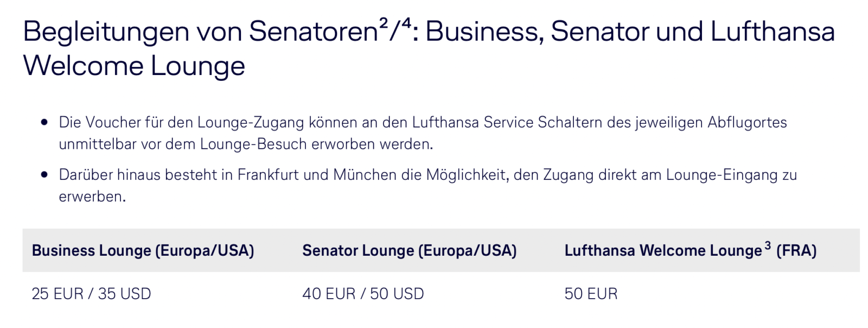Click "Welcome Lounge" on the heading's second line
The height and width of the screenshot is (328, 868).
coord(134,66)
